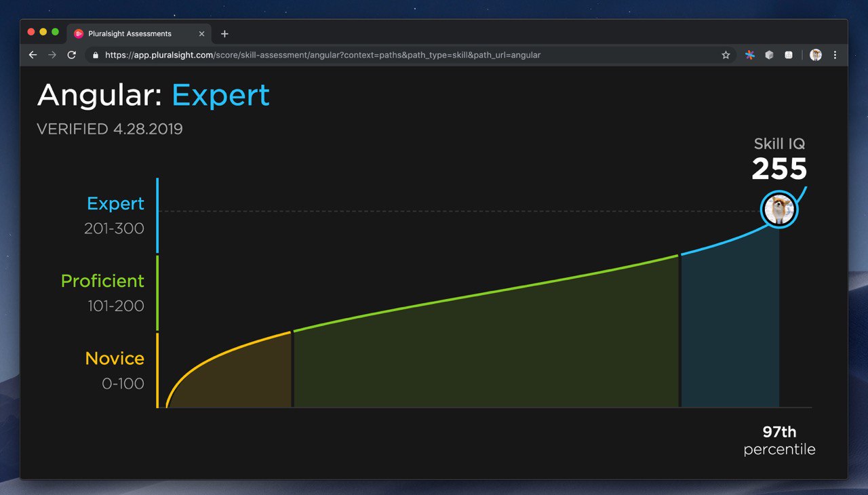The width and height of the screenshot is (868, 495).
Task: Click the gray cube extension icon
Action: (769, 55)
